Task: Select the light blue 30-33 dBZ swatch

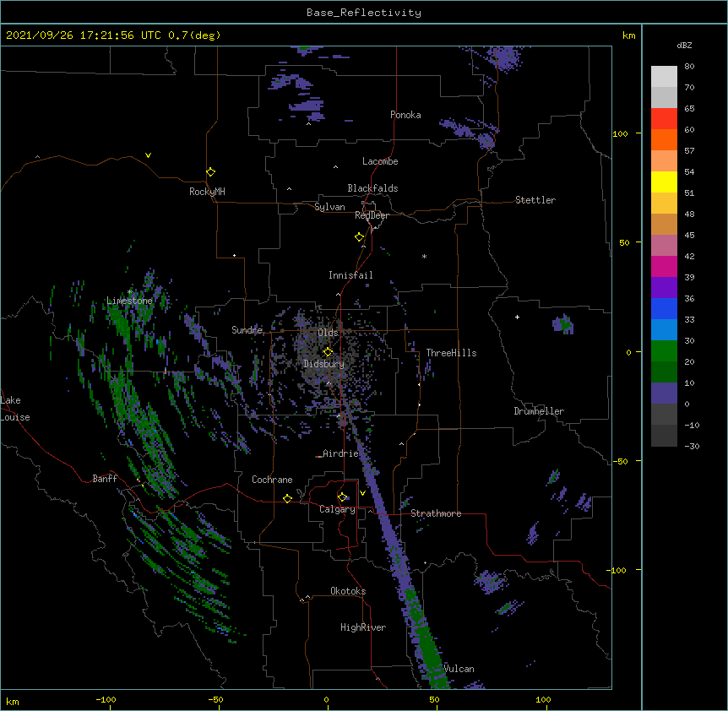Action: coord(664,330)
